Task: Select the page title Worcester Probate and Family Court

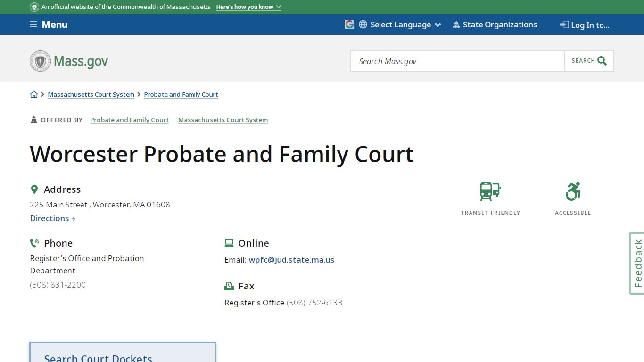Action: (222, 154)
